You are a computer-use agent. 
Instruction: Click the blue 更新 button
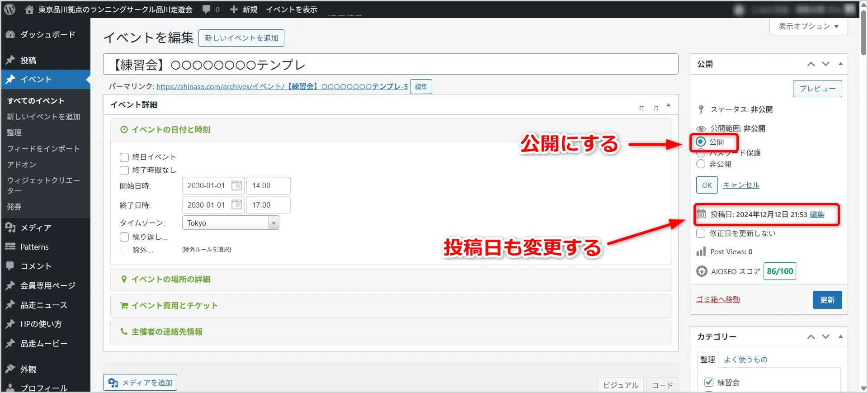pyautogui.click(x=827, y=300)
